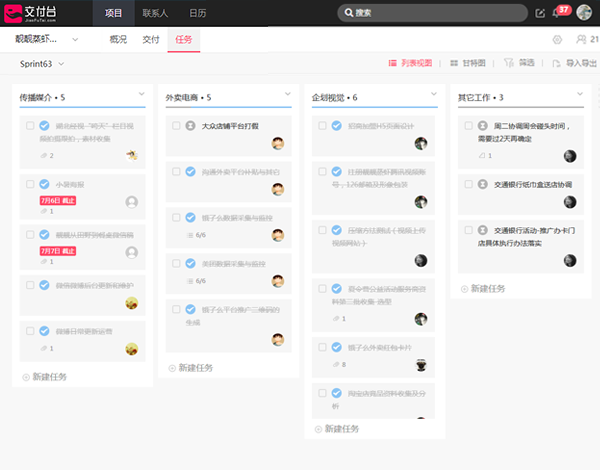Toggle completed check on first 企划视觉 card
600x470 pixels.
(x=337, y=126)
